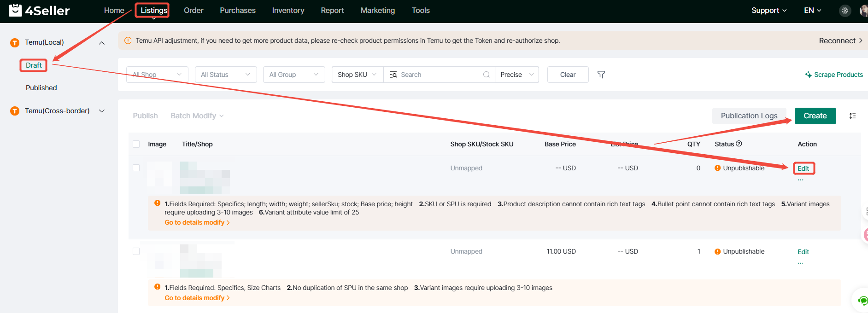Collapse the Temu(Local) section
The width and height of the screenshot is (868, 313).
(x=102, y=43)
